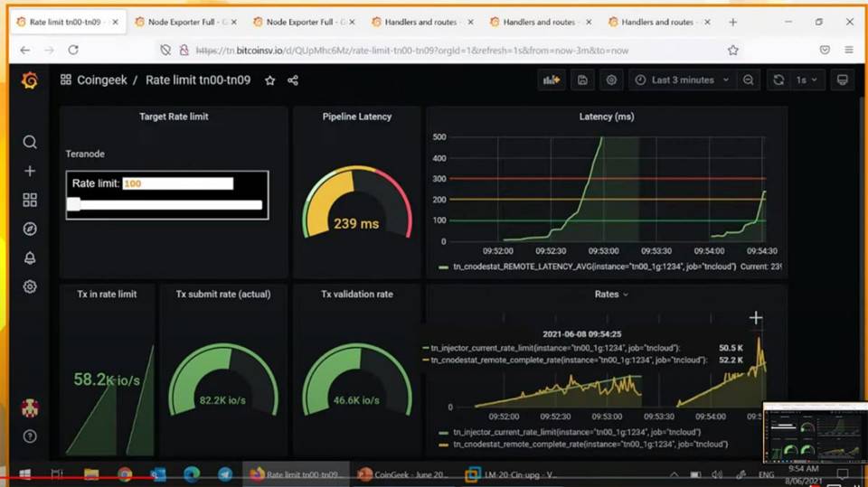Close the second Node Exporter Full tab
The width and height of the screenshot is (868, 487).
click(352, 22)
